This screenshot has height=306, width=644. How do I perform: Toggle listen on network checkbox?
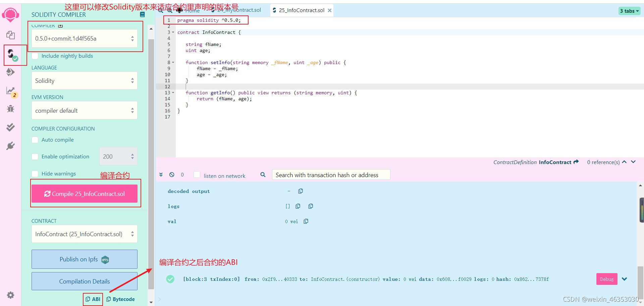(197, 175)
